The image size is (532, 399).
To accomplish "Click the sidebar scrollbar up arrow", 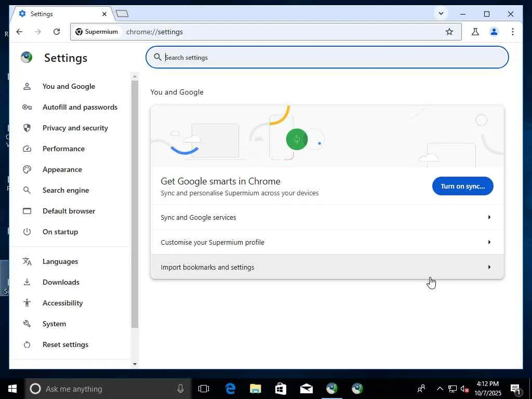I will point(135,77).
